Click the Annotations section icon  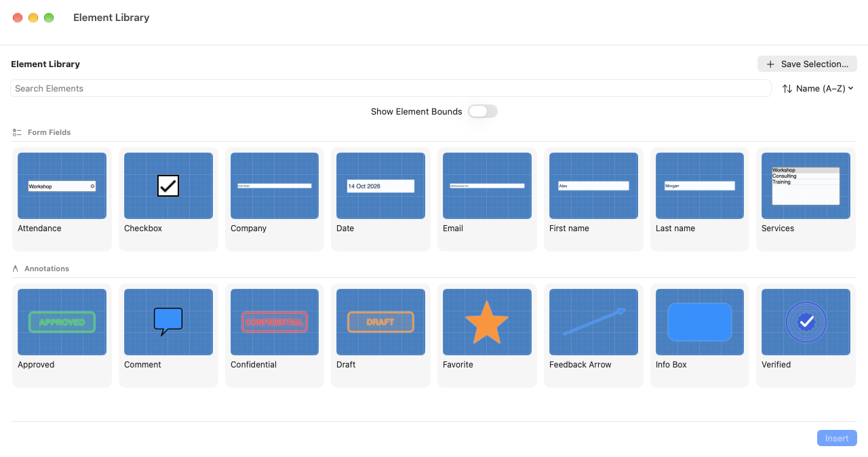pyautogui.click(x=16, y=269)
